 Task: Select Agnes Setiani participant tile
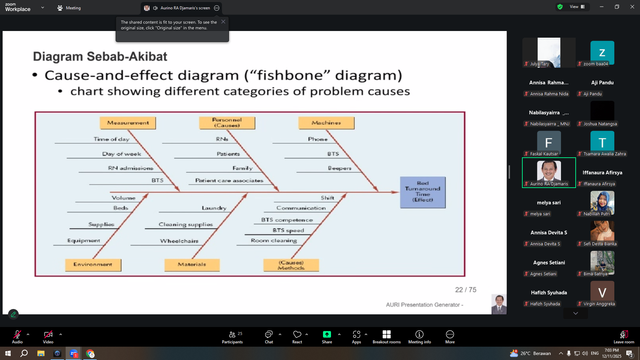click(x=549, y=262)
